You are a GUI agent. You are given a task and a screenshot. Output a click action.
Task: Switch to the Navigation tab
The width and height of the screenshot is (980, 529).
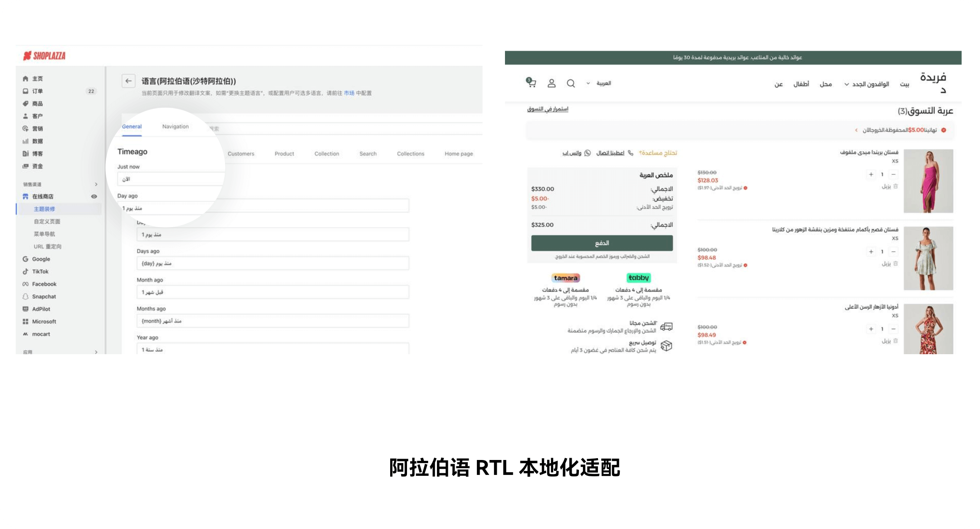[175, 126]
